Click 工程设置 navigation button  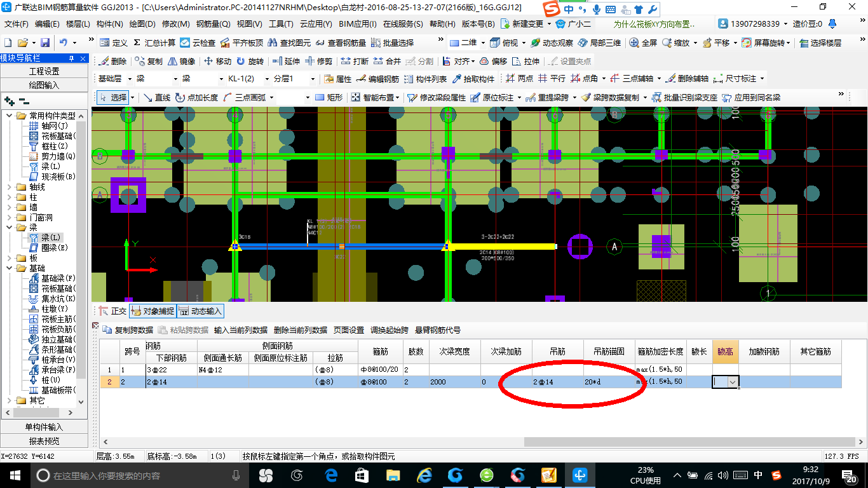pyautogui.click(x=44, y=71)
